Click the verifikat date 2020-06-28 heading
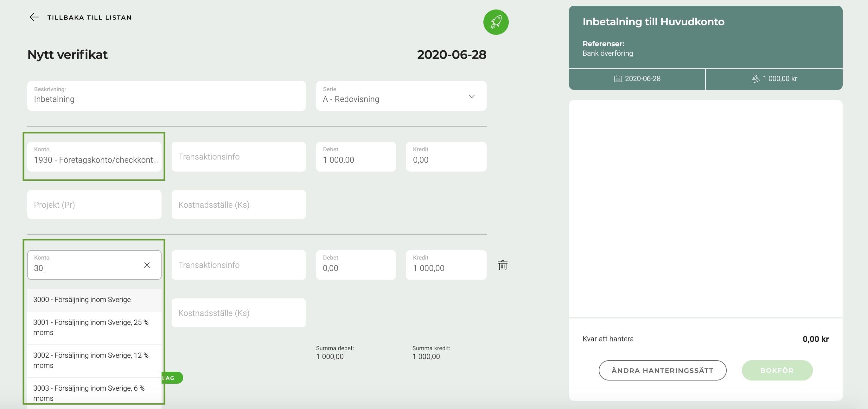 (451, 54)
